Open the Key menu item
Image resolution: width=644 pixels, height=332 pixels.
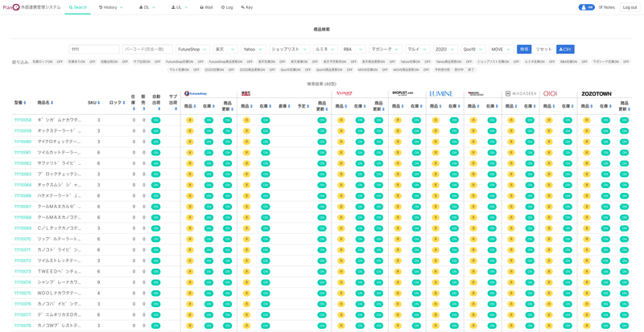tap(247, 7)
